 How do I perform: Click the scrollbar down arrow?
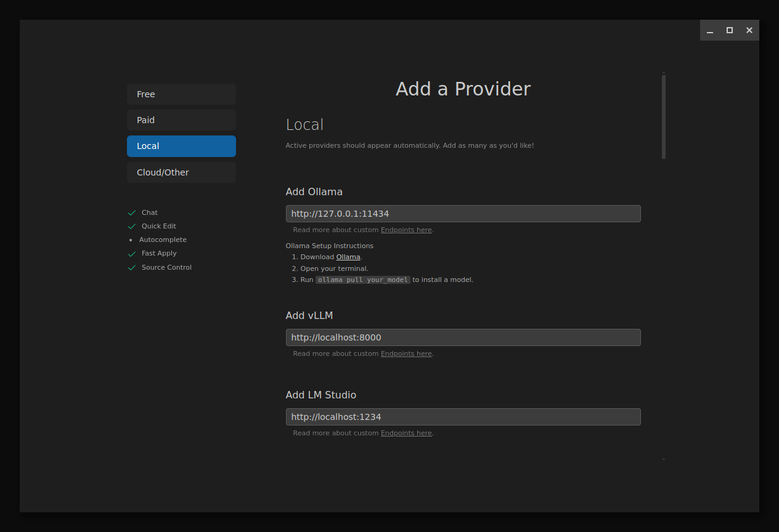click(x=664, y=459)
